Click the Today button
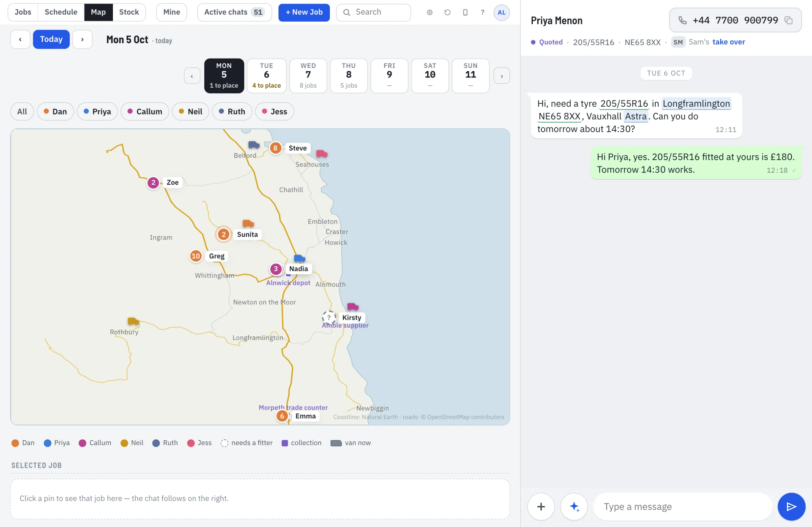Viewport: 812px width, 527px height. tap(51, 40)
